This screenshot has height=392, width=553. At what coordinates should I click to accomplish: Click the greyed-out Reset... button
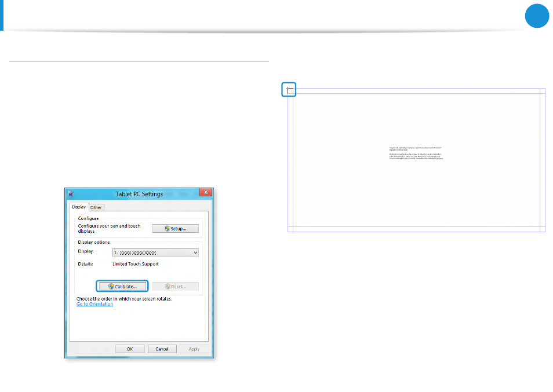point(175,286)
